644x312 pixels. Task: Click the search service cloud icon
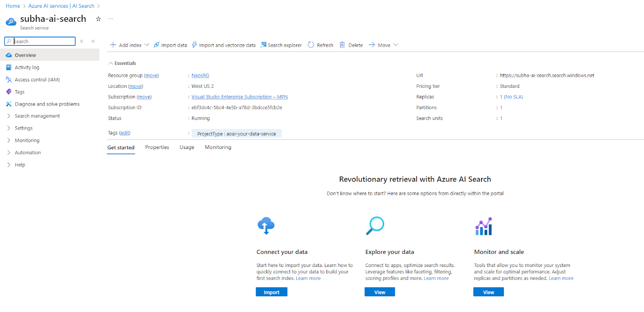11,22
